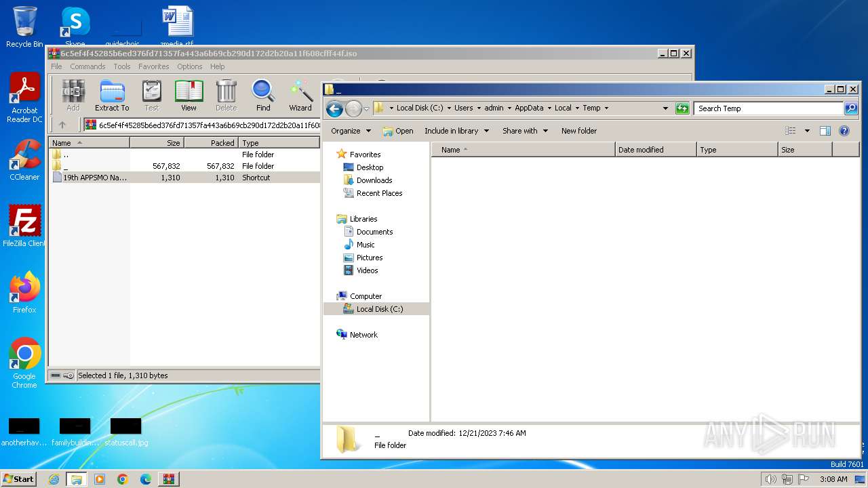
Task: Open the File menu in WinRAR
Action: pyautogui.click(x=56, y=66)
